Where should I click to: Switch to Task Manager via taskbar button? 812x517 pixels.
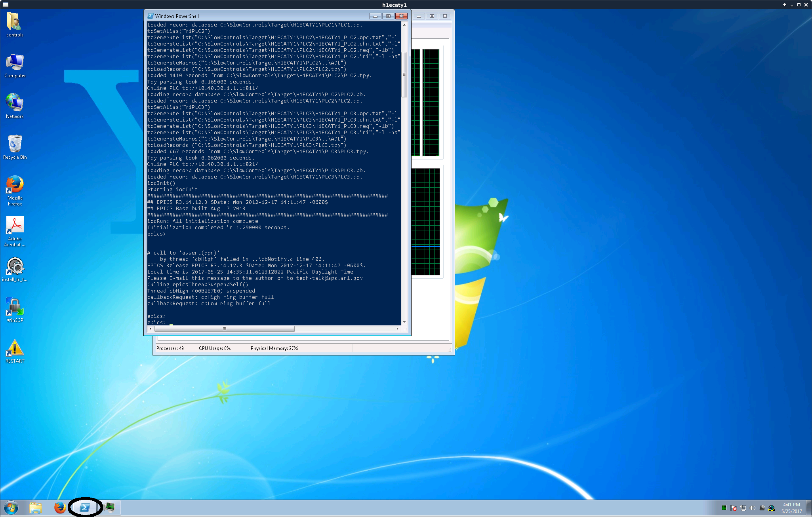[109, 507]
